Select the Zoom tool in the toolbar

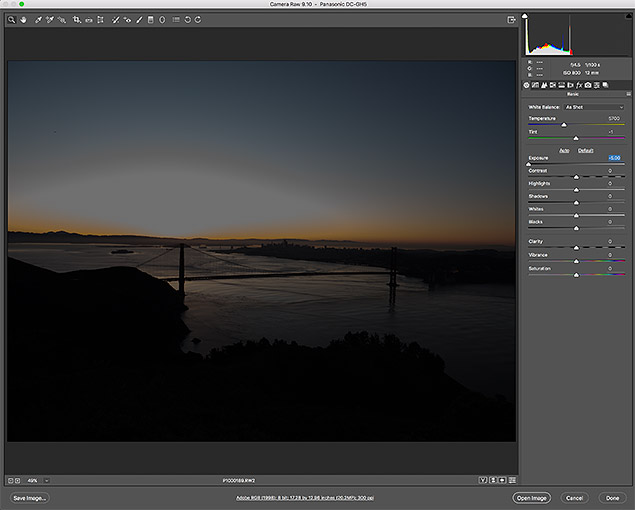12,20
